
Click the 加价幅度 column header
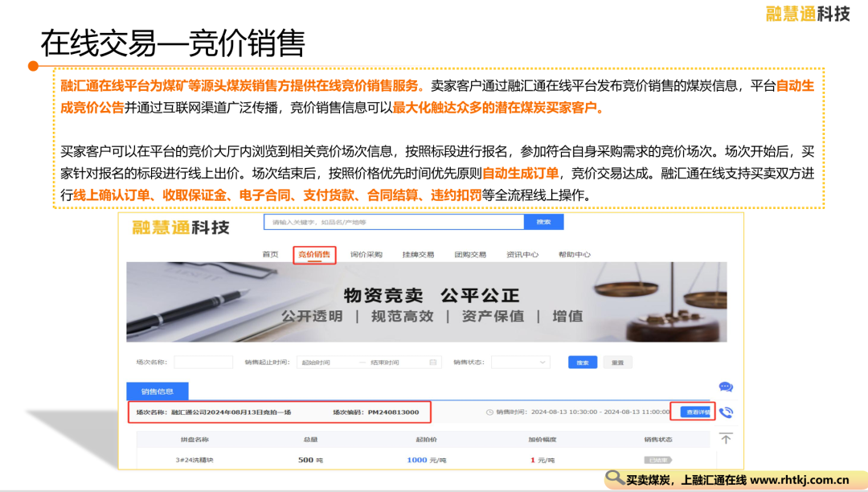click(x=542, y=440)
